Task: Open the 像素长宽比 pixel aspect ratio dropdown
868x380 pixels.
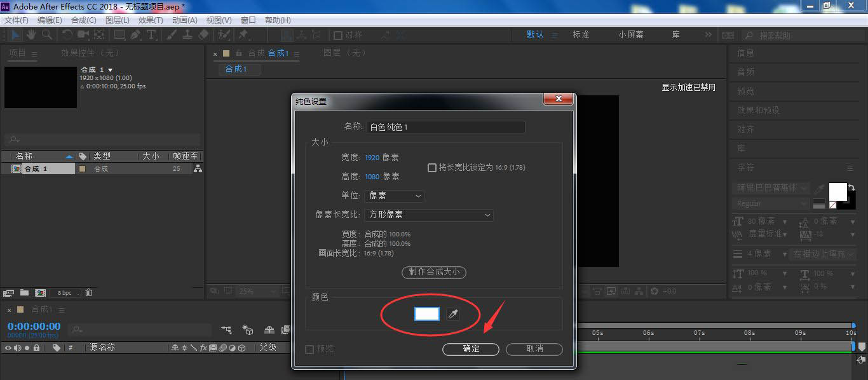Action: click(430, 215)
